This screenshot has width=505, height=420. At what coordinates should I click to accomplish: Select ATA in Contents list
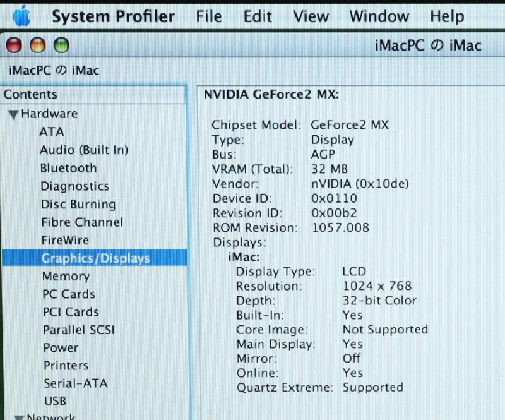coord(52,132)
